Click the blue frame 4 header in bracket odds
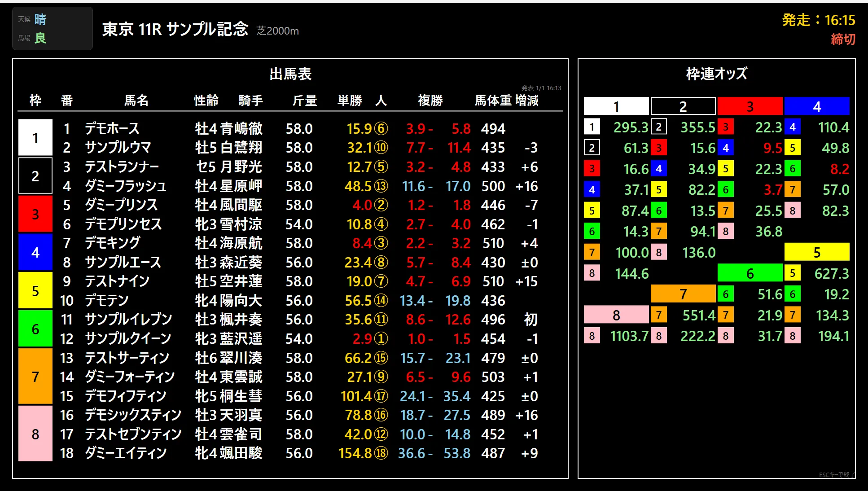This screenshot has height=491, width=868. (x=817, y=106)
